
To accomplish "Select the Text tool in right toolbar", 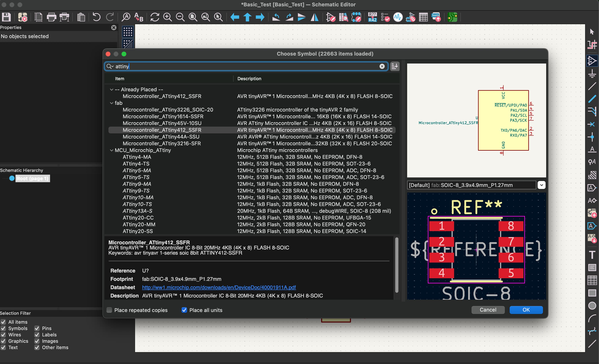I will click(592, 255).
